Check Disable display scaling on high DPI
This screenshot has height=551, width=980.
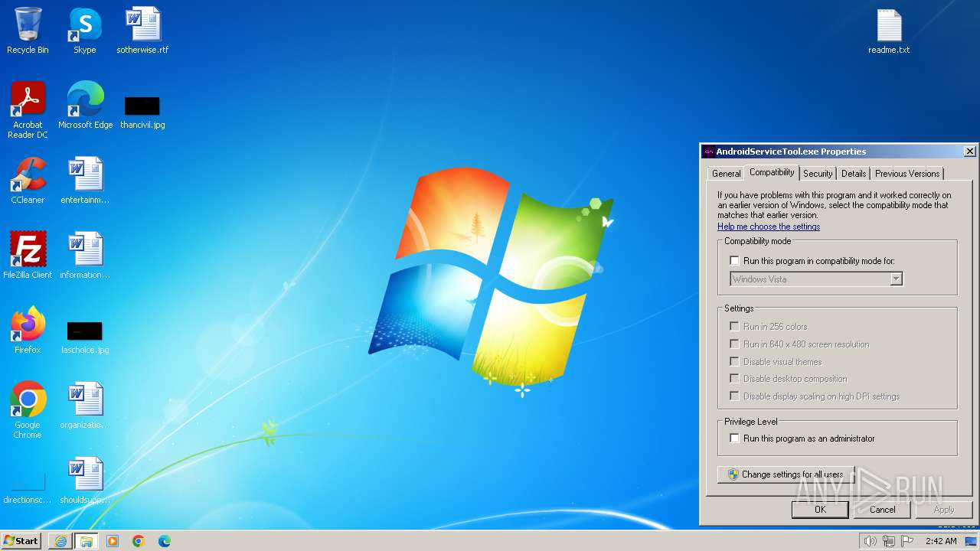coord(735,396)
